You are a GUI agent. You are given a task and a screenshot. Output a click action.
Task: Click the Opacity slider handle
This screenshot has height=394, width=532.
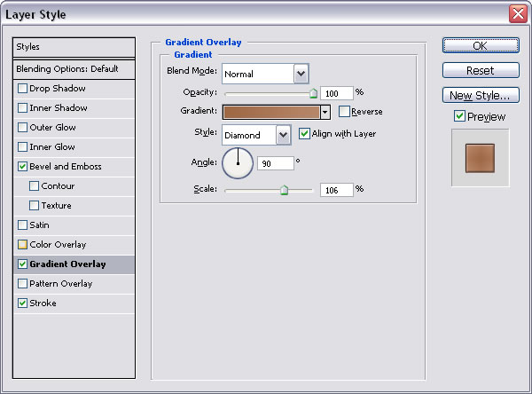[x=314, y=93]
